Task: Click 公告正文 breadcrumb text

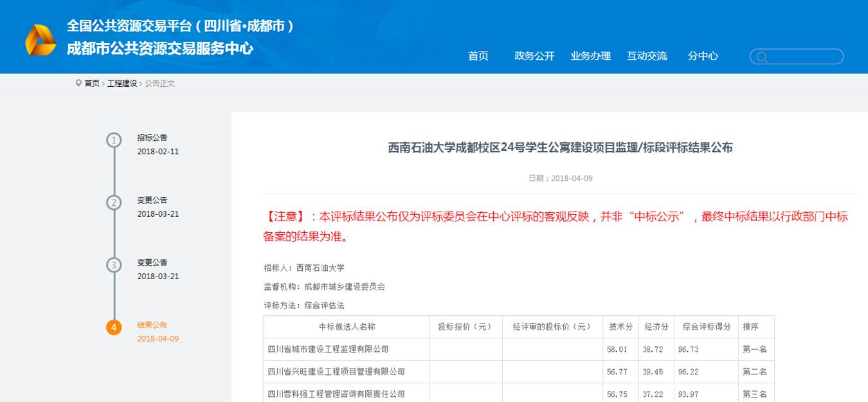Action: pyautogui.click(x=159, y=84)
